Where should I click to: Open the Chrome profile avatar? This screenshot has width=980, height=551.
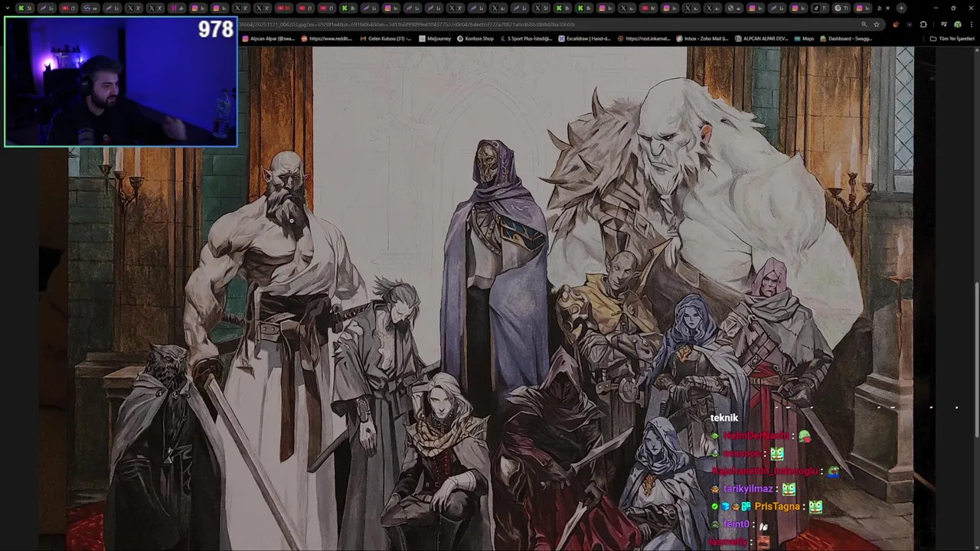point(957,24)
